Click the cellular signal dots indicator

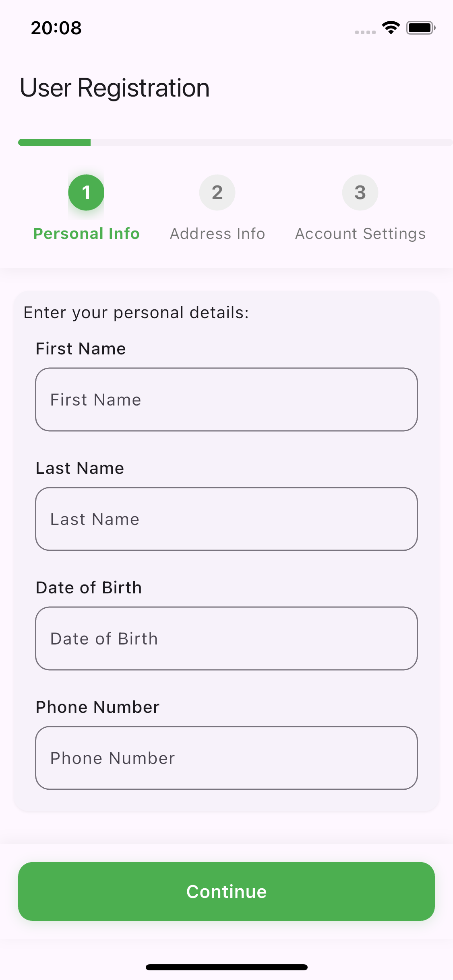(365, 32)
